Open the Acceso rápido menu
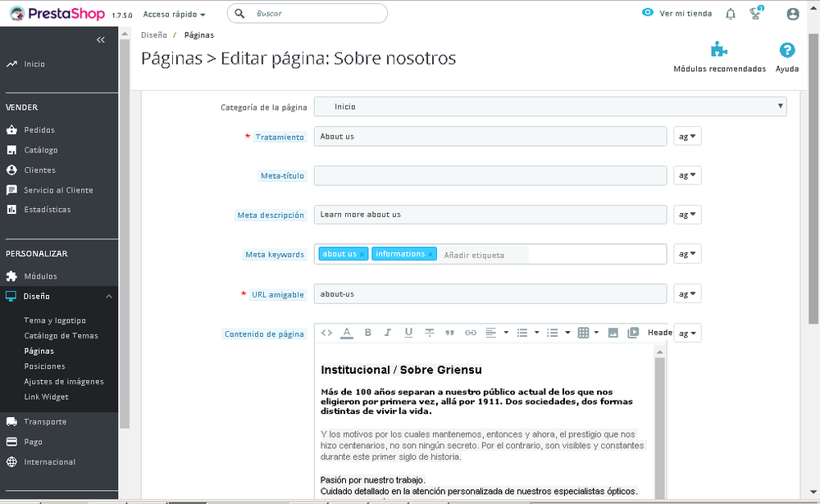This screenshot has height=504, width=820. coord(174,14)
